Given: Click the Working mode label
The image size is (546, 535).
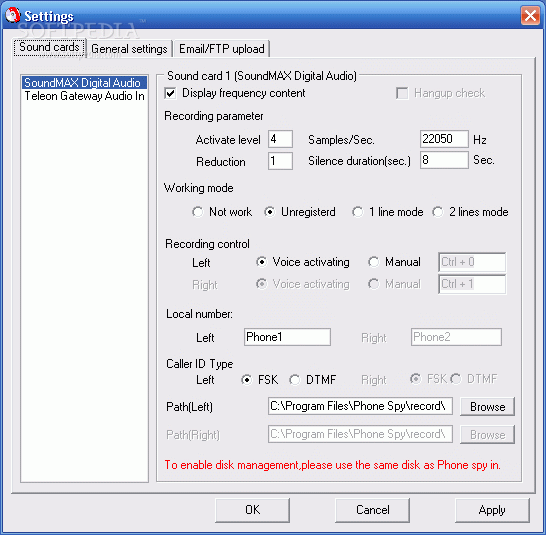Looking at the screenshot, I should point(198,188).
